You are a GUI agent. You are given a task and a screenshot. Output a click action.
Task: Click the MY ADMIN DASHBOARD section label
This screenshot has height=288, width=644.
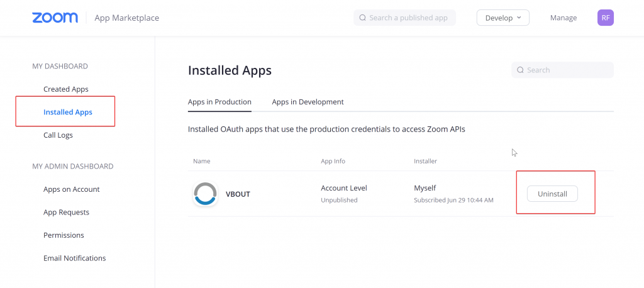(73, 167)
